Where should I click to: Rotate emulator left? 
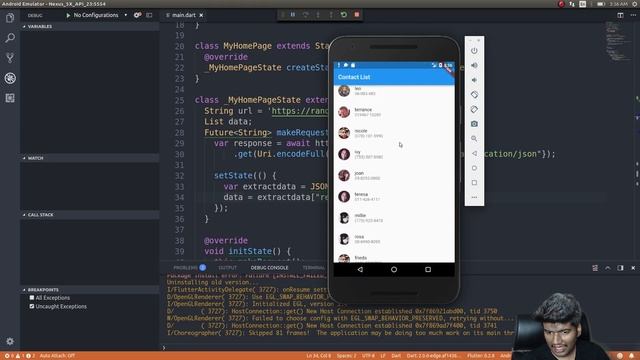pos(474,95)
